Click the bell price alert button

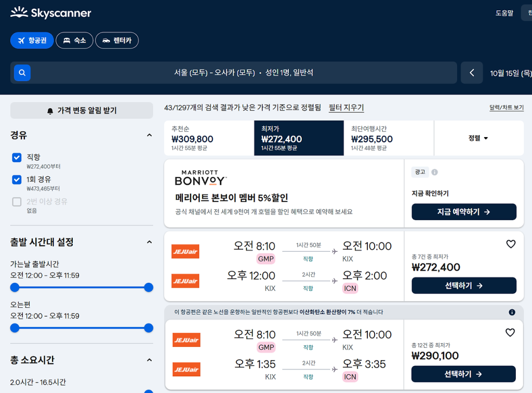pyautogui.click(x=82, y=111)
